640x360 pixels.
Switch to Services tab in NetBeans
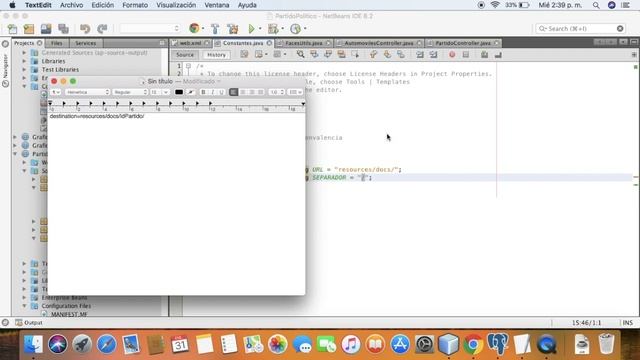85,43
